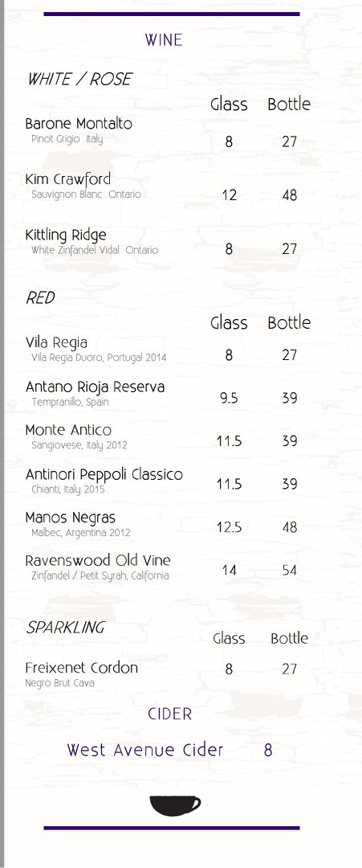Click the Bottle column header under RED
Viewport: 362px width, 868px height.
(289, 322)
